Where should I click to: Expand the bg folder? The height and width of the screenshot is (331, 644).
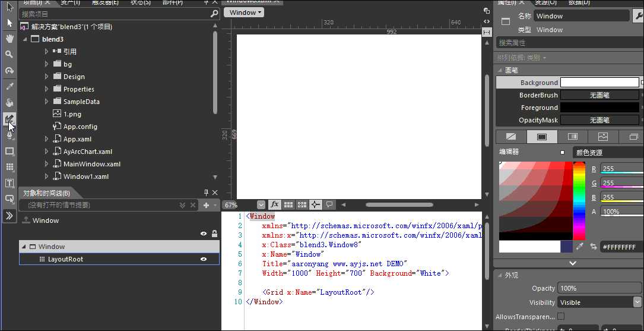[46, 64]
